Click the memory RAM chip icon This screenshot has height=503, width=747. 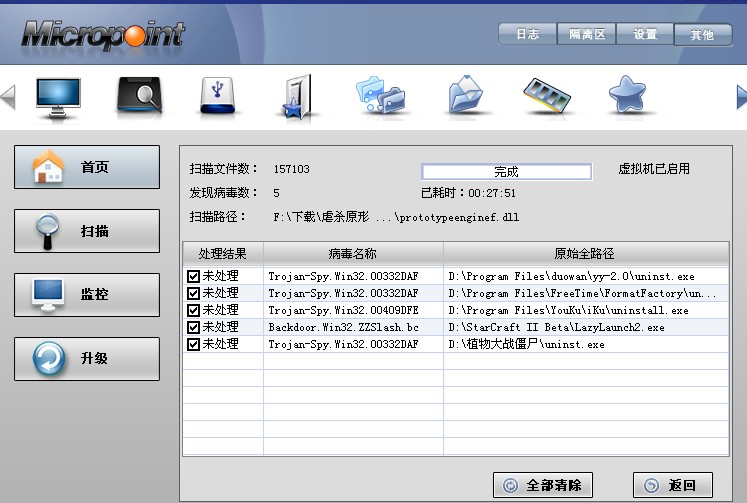(x=547, y=96)
